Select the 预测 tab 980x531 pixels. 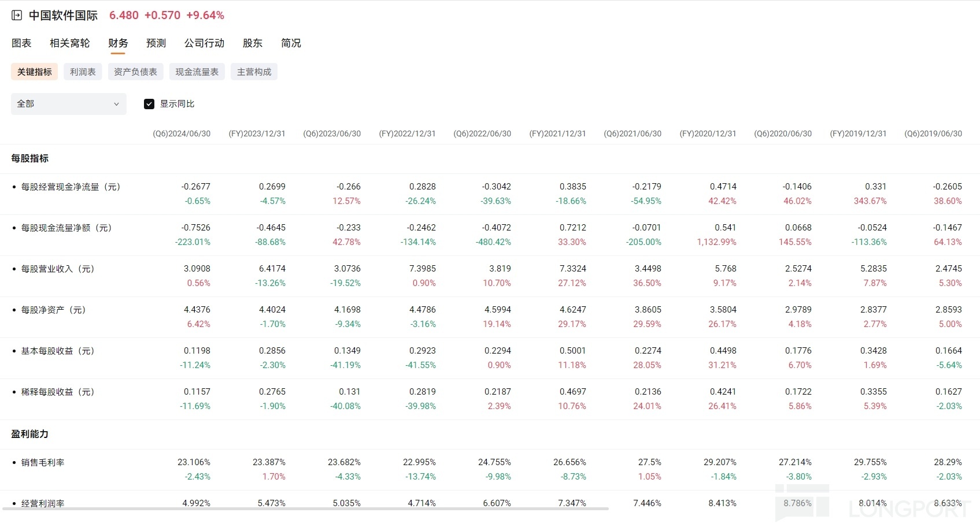point(156,43)
